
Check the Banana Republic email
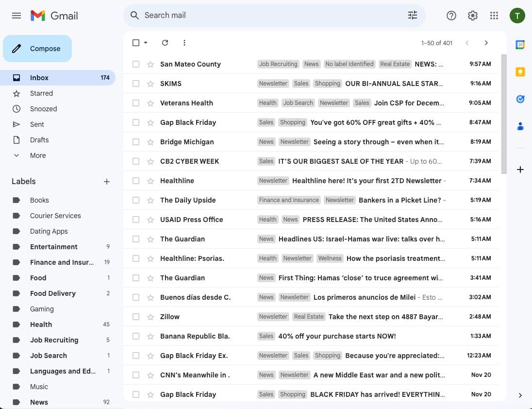(136, 336)
